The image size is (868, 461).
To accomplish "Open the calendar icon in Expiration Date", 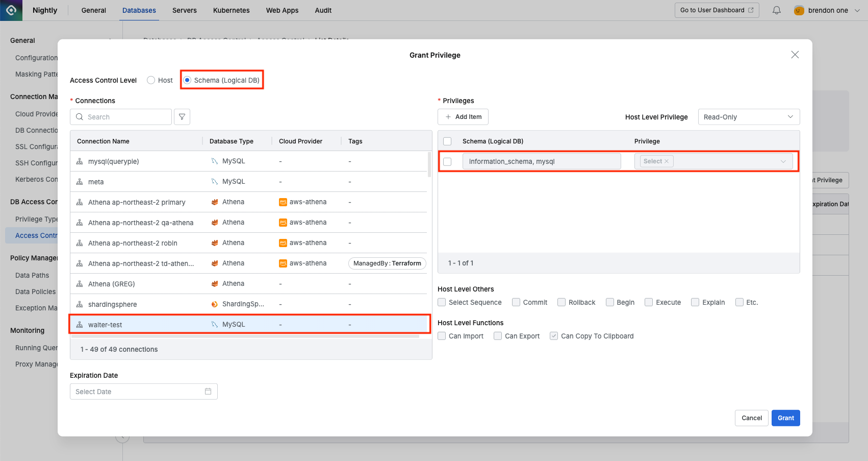I will [208, 392].
